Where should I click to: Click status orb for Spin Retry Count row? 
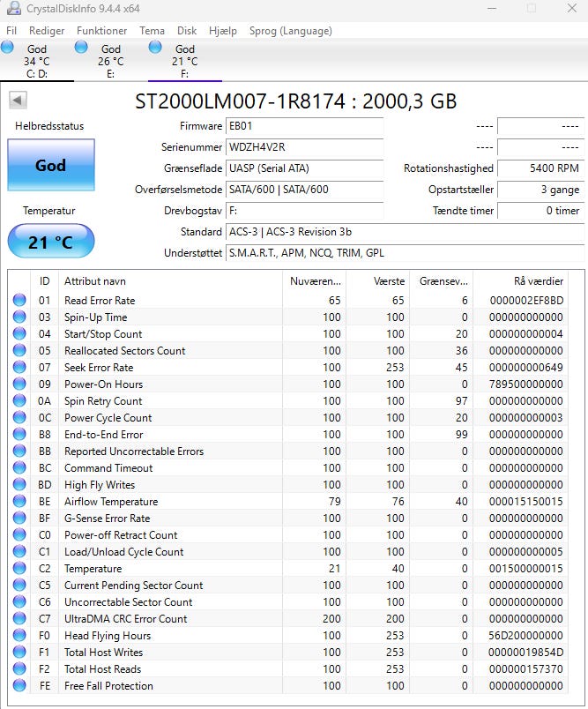pyautogui.click(x=19, y=400)
